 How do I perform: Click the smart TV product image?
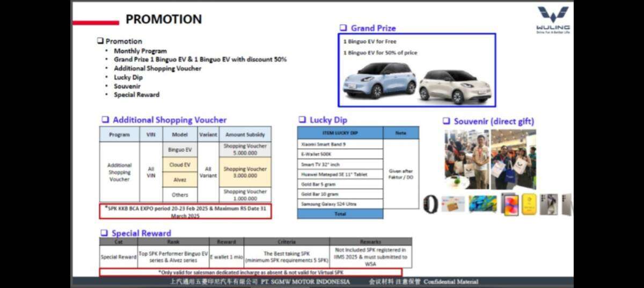(482, 204)
